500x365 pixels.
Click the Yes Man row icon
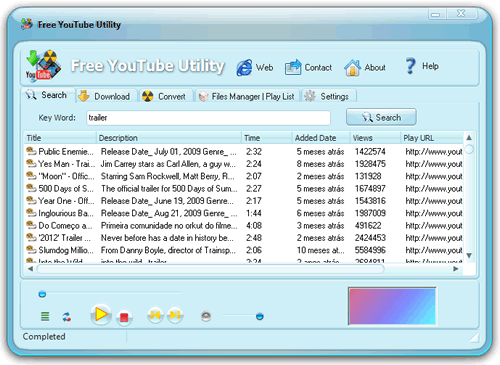(31, 164)
